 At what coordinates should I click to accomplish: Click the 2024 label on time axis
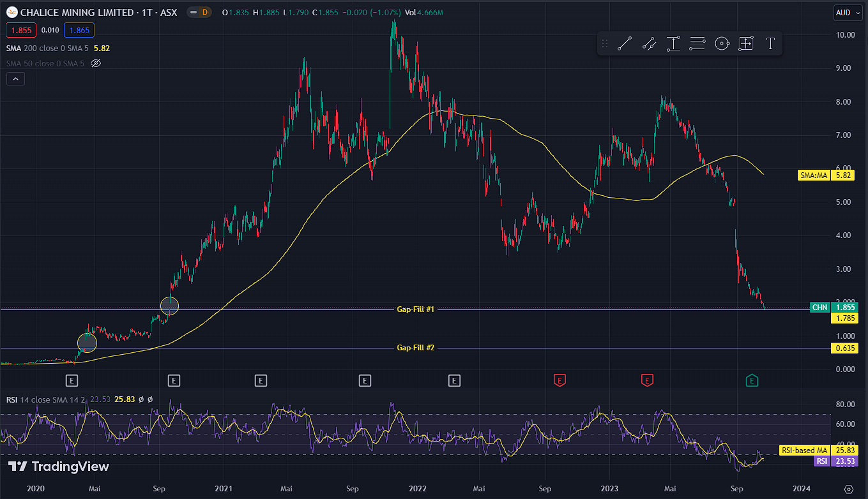pos(801,488)
